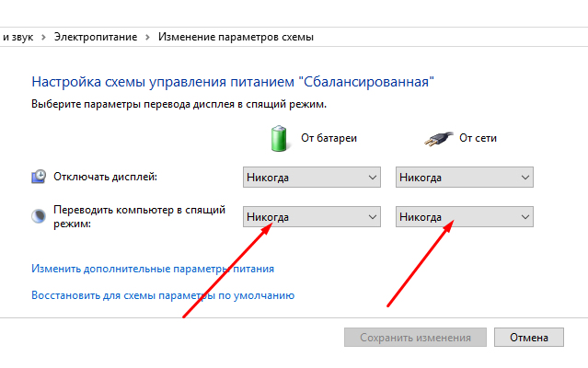Click the От батареи column label
The image size is (588, 368).
tap(329, 138)
